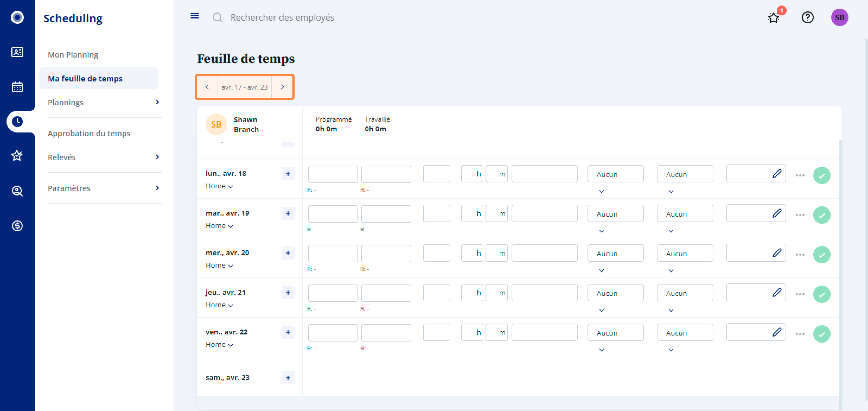This screenshot has height=411, width=868.
Task: Open first Aucun dropdown on lun. row
Action: (615, 174)
